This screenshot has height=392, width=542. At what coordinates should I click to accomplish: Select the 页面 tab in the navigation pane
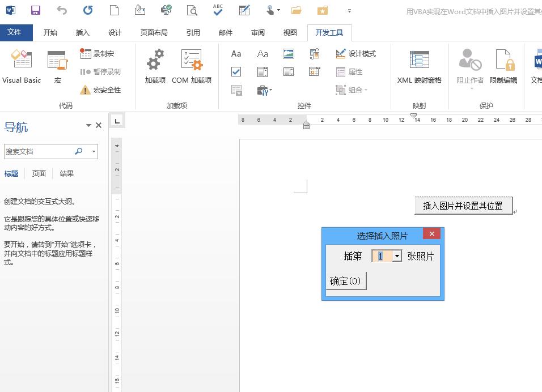pyautogui.click(x=39, y=173)
